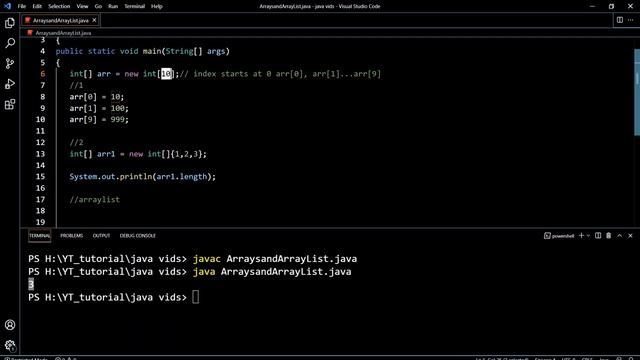Click arr[9] = 999 on line 10
The image size is (640, 360).
click(x=99, y=120)
